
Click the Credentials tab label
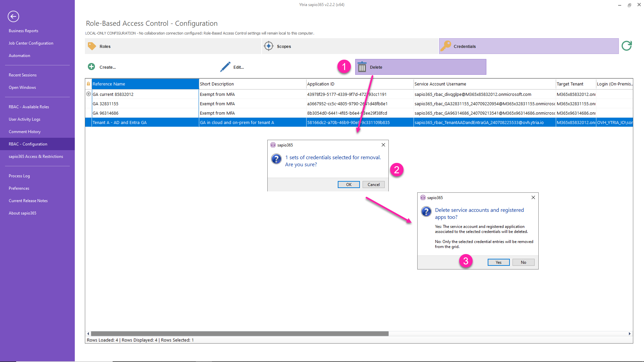(465, 46)
